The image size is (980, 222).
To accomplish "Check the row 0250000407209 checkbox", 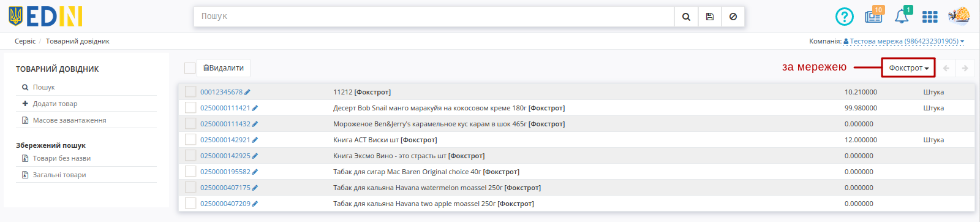I will click(190, 204).
